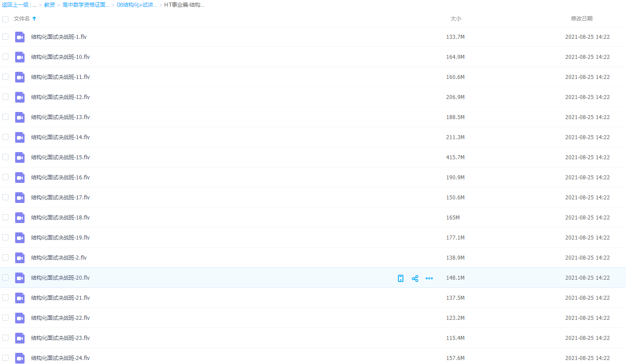Open the three-dots more options on the 决战班-20.flv row
Image resolution: width=626 pixels, height=364 pixels.
(x=429, y=278)
